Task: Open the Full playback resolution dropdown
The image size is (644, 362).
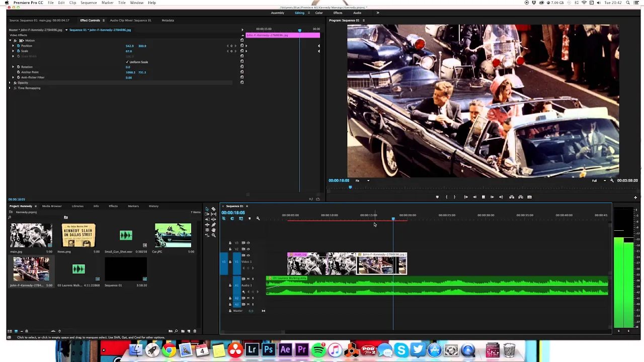Action: [x=598, y=180]
